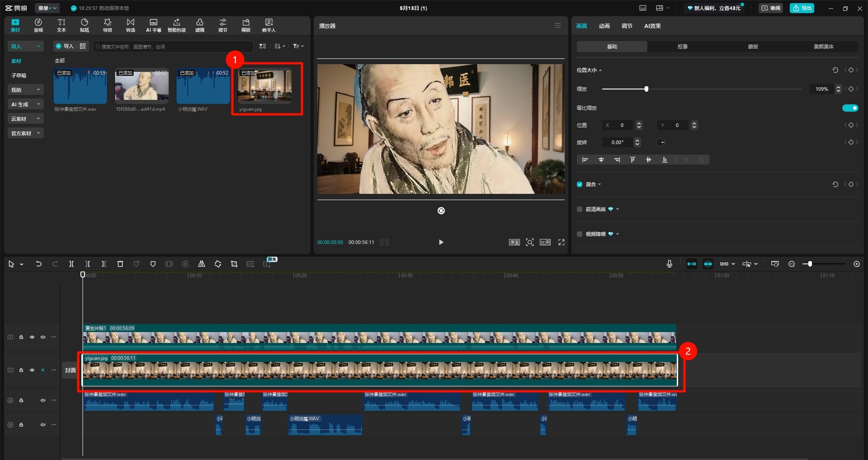The height and width of the screenshot is (460, 868).
Task: Open the 特效 (effects) panel icon
Action: point(107,25)
